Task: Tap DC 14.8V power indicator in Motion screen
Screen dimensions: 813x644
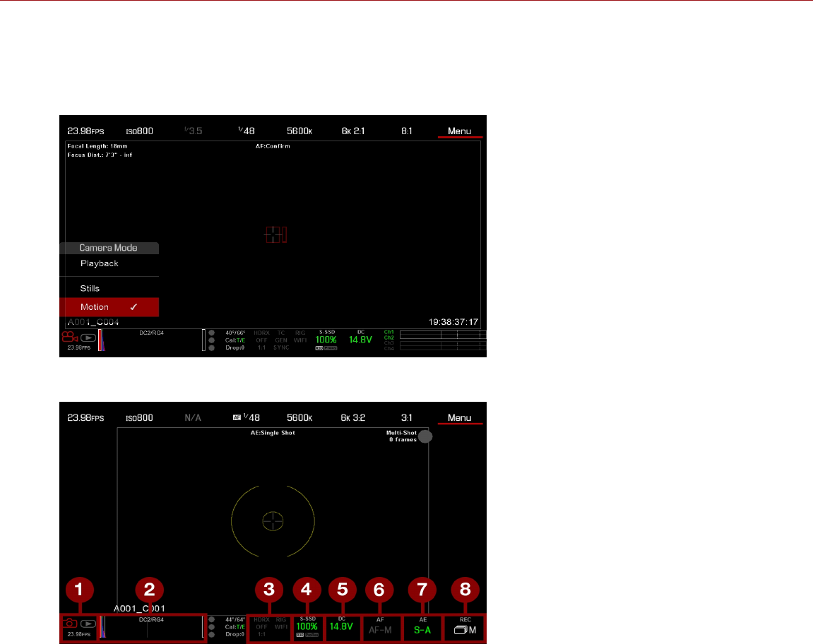Action: [x=360, y=338]
